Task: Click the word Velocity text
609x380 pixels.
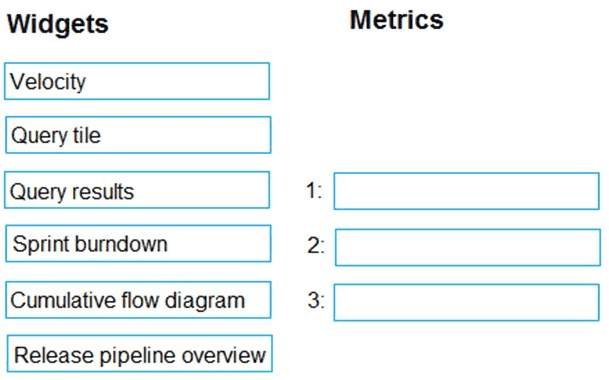Action: click(x=48, y=82)
